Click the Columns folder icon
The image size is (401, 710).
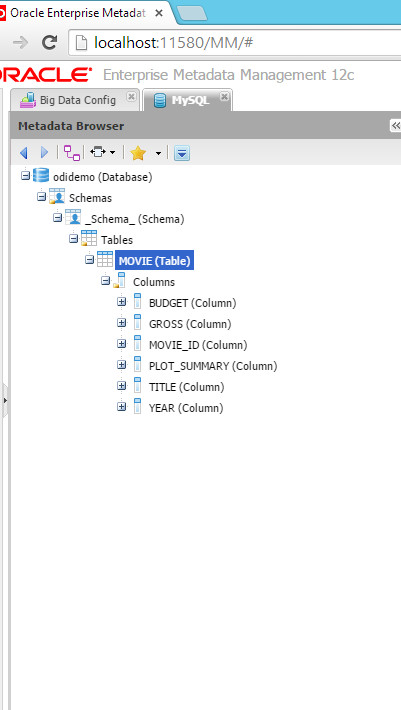click(x=119, y=280)
